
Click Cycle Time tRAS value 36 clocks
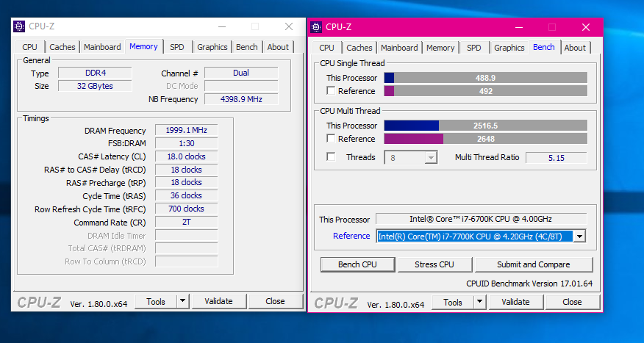[x=187, y=195]
